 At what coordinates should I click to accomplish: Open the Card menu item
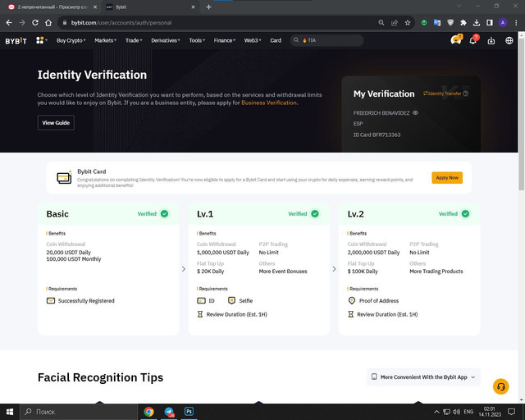(x=276, y=40)
